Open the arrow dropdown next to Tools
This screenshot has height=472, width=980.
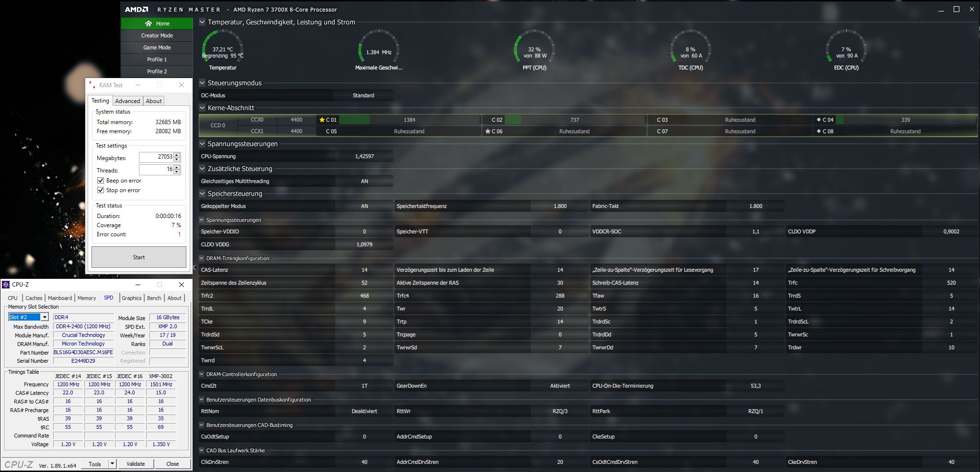tap(112, 464)
